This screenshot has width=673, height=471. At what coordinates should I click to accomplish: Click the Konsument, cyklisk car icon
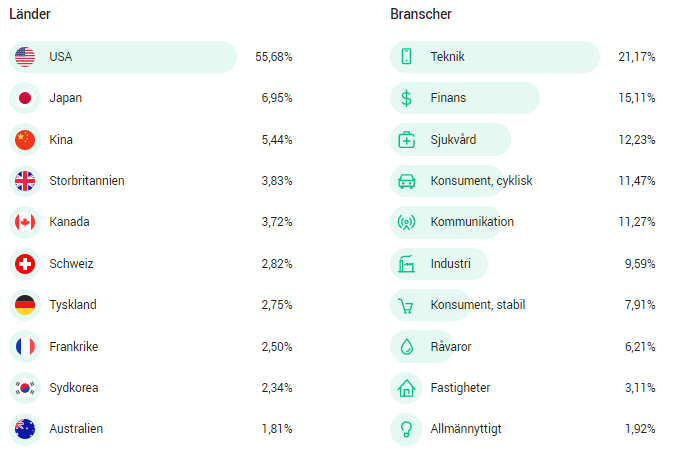pyautogui.click(x=406, y=181)
